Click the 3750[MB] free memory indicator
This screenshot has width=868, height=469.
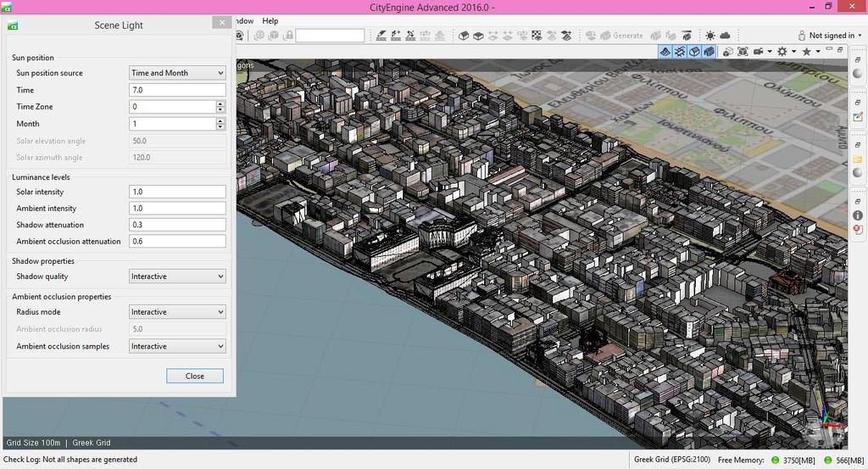click(794, 461)
